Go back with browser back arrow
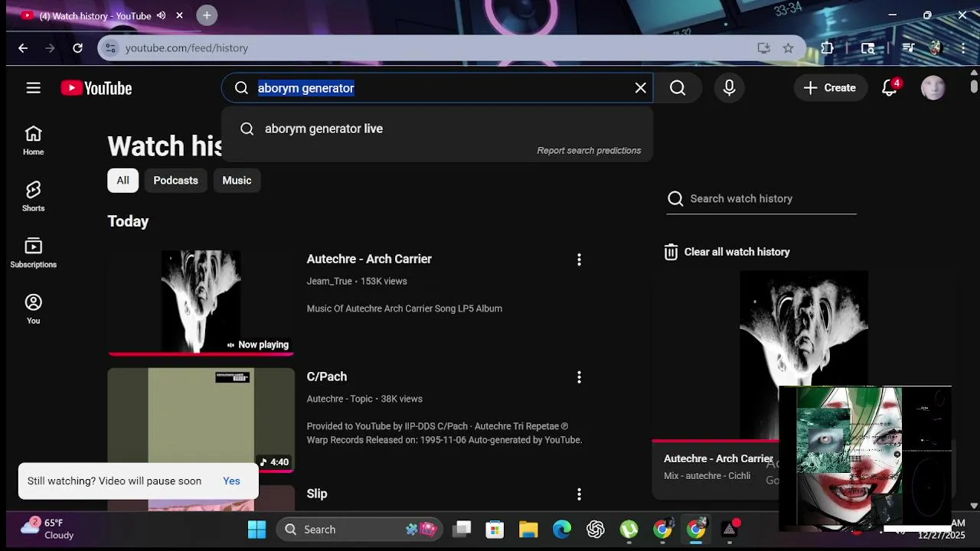The image size is (980, 551). [23, 47]
